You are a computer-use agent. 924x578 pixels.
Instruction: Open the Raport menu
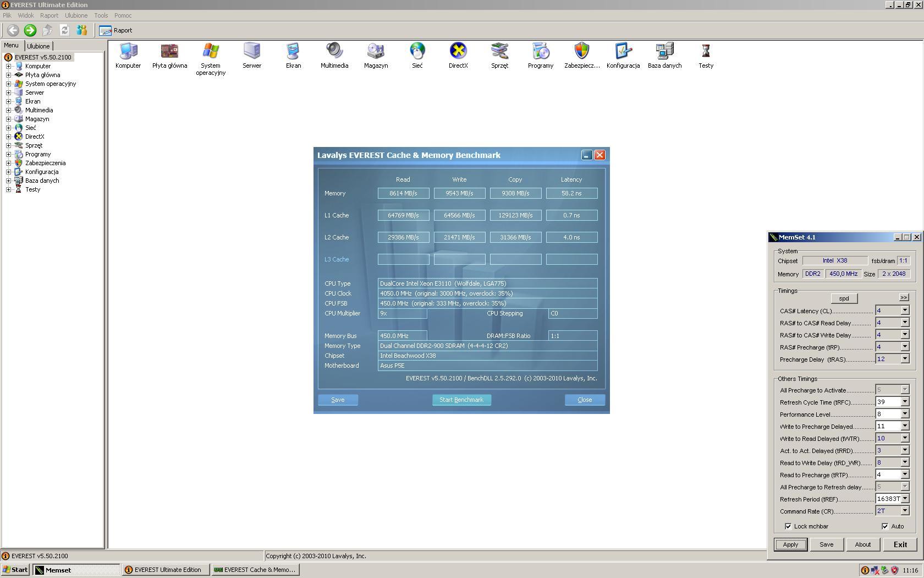[x=49, y=15]
